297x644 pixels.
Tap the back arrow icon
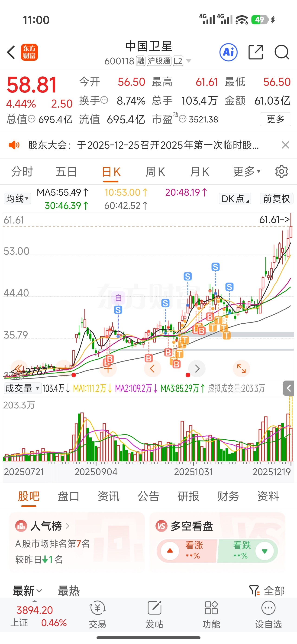tap(11, 52)
